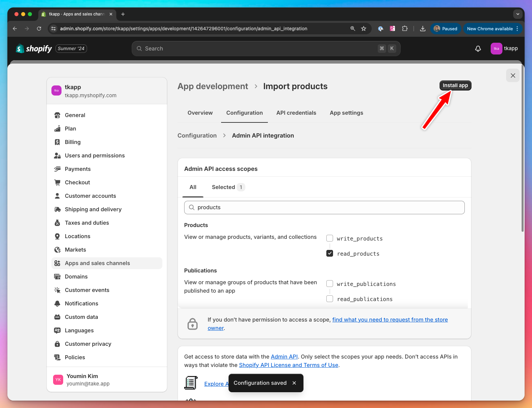This screenshot has height=408, width=532.
Task: Select the Configuration tab
Action: coord(244,113)
